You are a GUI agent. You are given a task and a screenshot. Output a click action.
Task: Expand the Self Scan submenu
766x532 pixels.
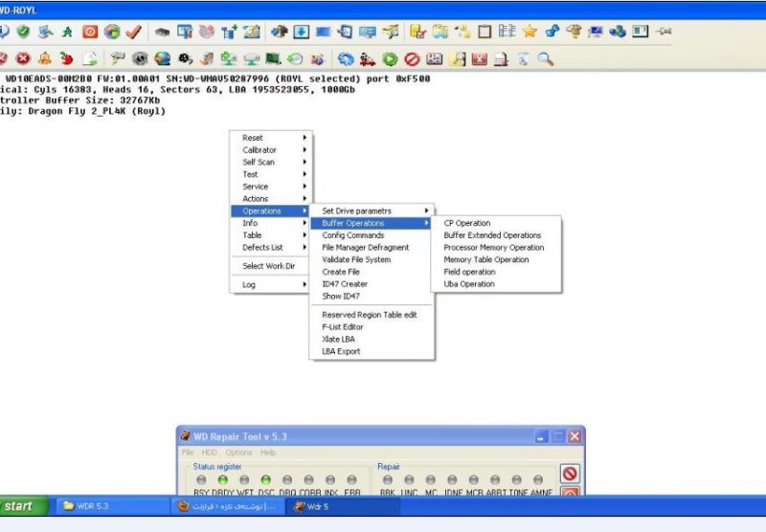271,162
